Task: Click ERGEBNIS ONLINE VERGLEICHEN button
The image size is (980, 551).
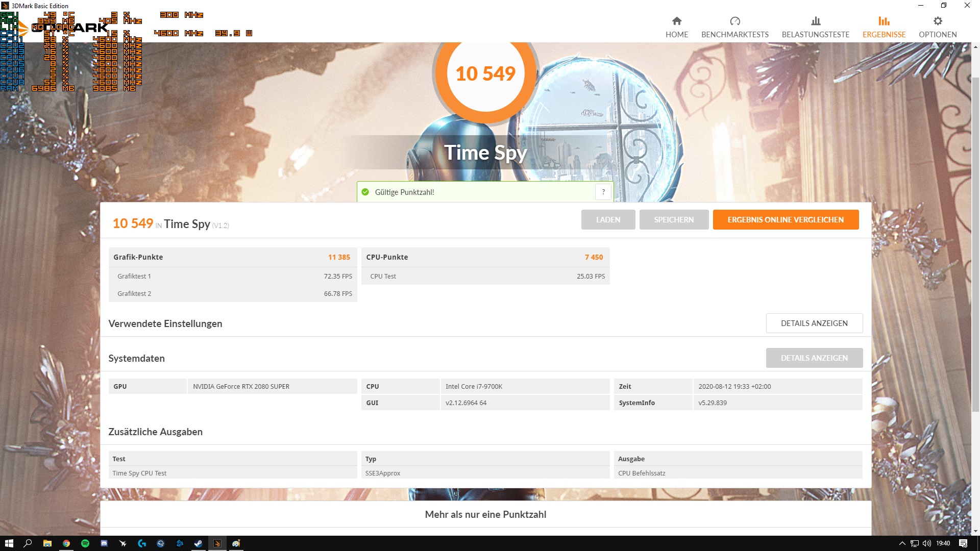Action: [x=785, y=219]
